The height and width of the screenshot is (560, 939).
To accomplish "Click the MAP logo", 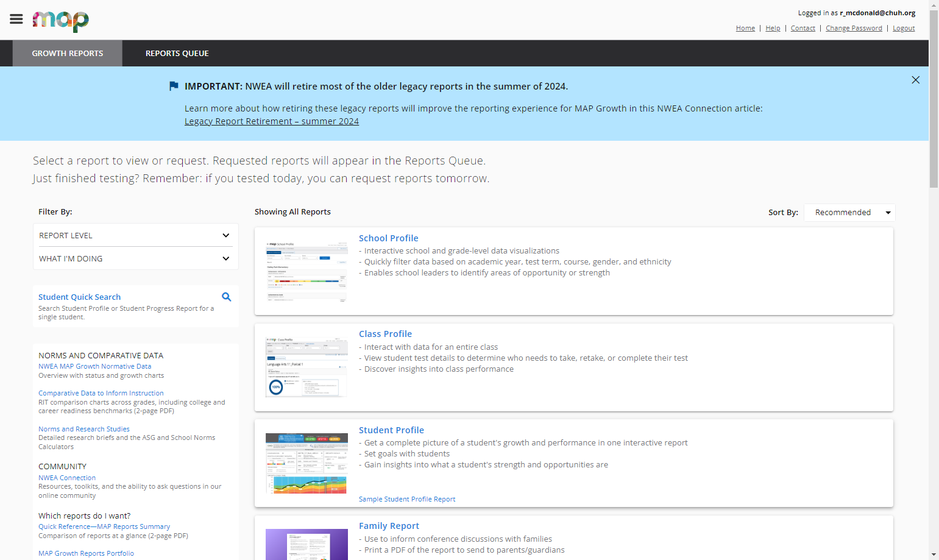I will pyautogui.click(x=60, y=21).
